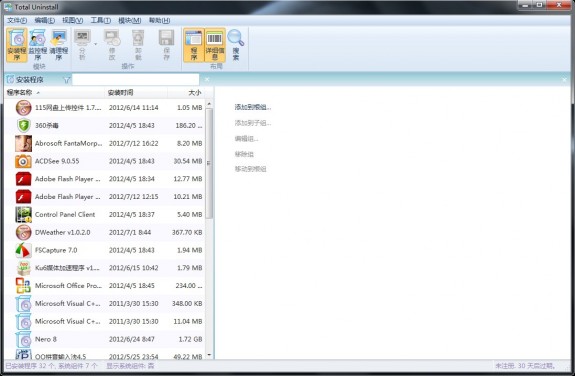The width and height of the screenshot is (575, 376).
Task: Click the 367.70 KB size cell
Action: tap(187, 233)
